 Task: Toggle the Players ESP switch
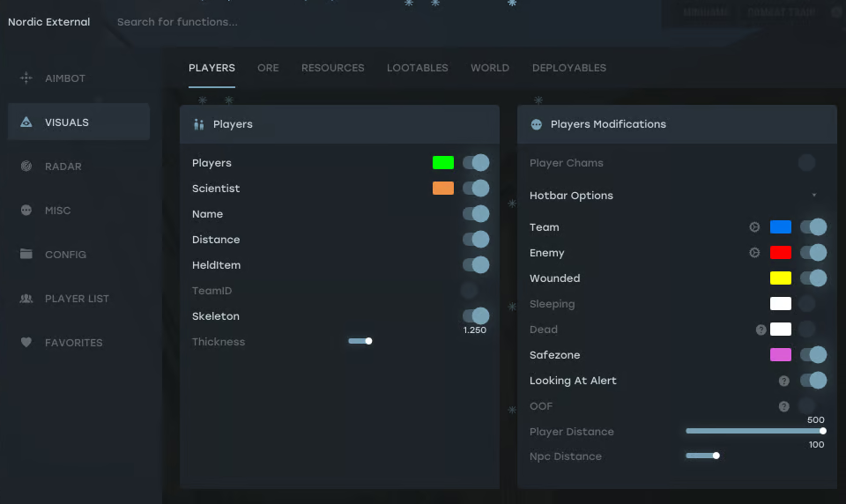(476, 162)
